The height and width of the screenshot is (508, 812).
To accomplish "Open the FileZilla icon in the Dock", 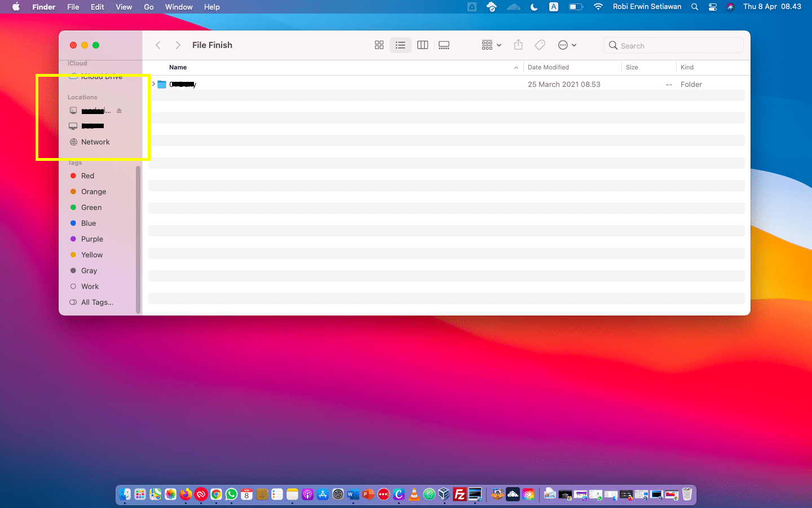I will (460, 494).
